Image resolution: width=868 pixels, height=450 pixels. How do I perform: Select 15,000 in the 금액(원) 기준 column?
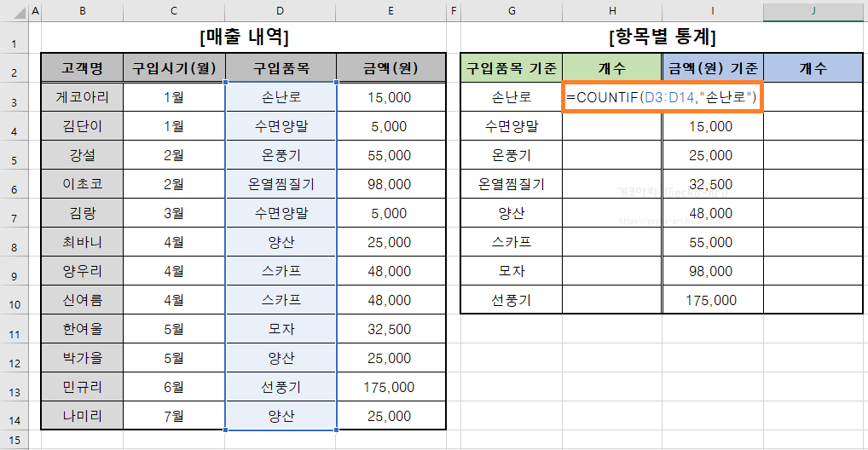click(713, 126)
